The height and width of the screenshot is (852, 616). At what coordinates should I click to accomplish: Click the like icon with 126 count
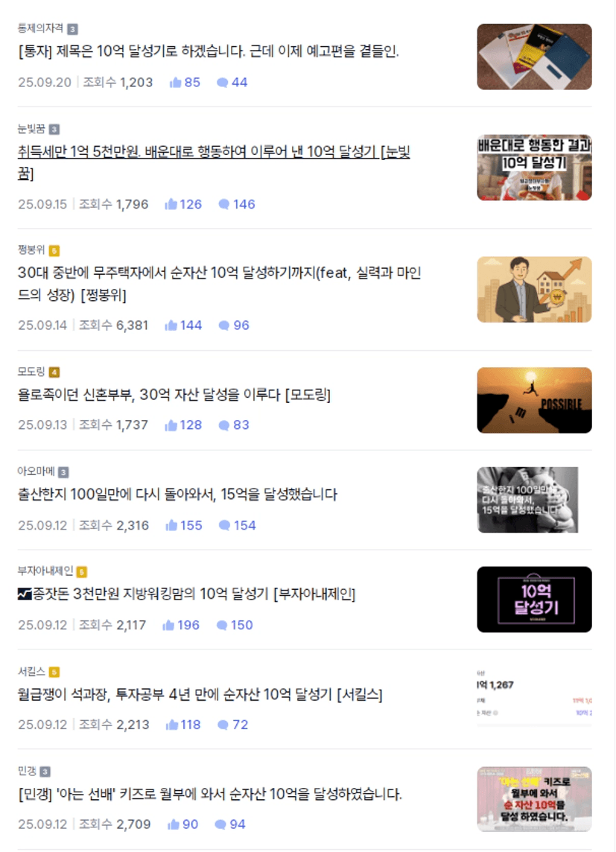[x=171, y=204]
